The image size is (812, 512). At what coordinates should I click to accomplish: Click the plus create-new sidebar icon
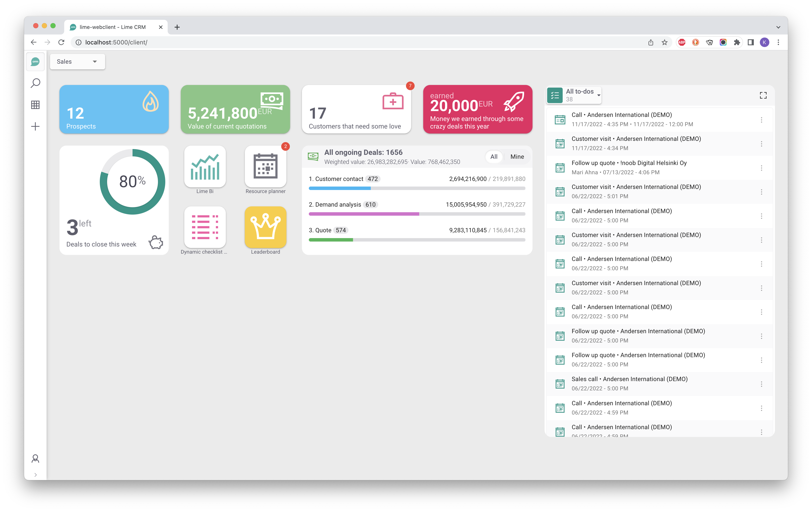[35, 127]
